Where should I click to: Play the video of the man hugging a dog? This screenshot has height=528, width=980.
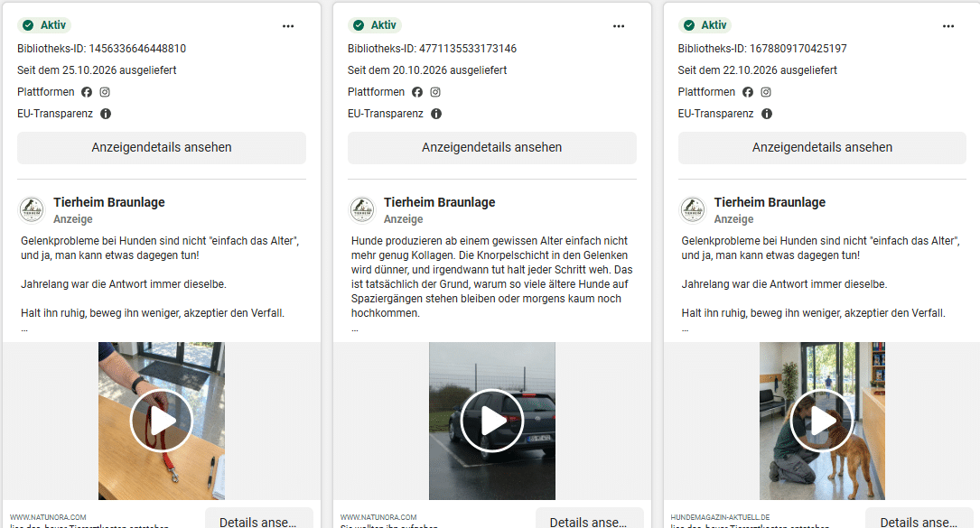822,421
